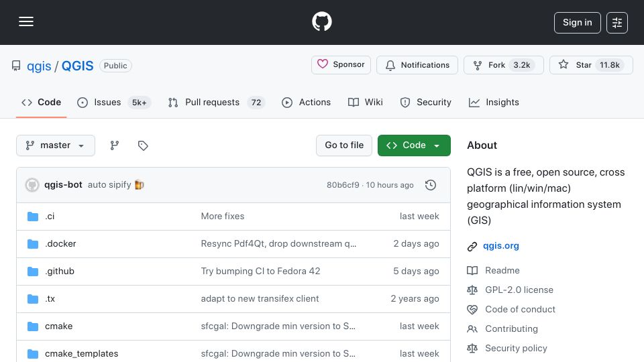Open the Security policy link

[x=516, y=348]
